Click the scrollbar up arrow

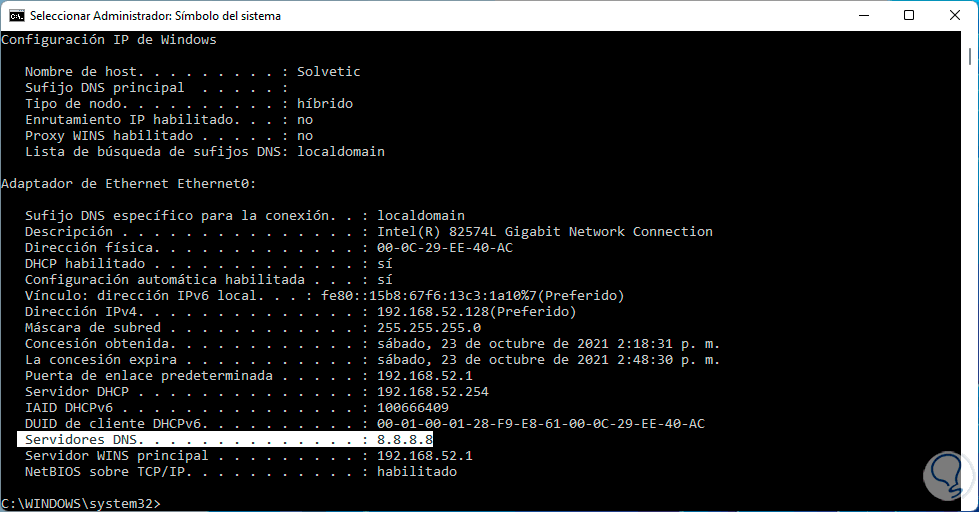click(x=969, y=39)
